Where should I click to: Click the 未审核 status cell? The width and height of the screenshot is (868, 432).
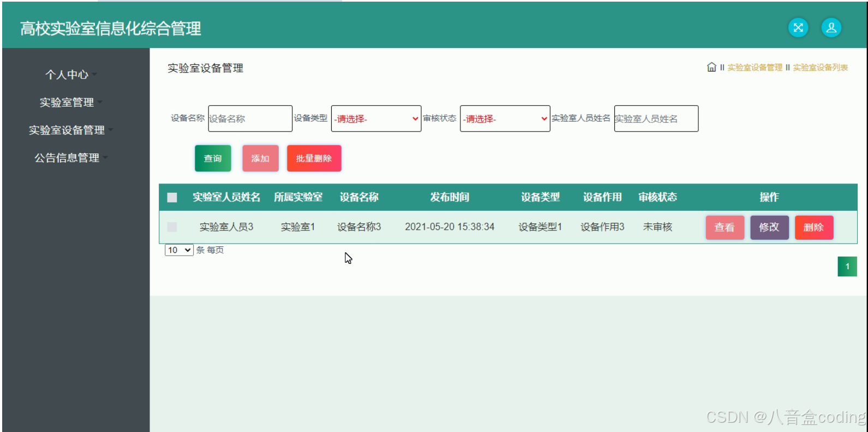click(657, 227)
